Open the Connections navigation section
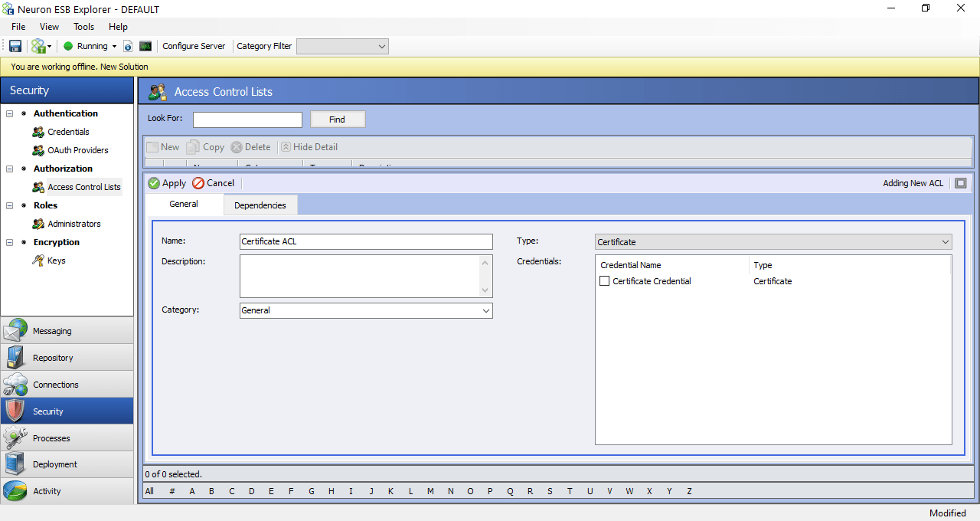This screenshot has height=521, width=980. click(67, 385)
